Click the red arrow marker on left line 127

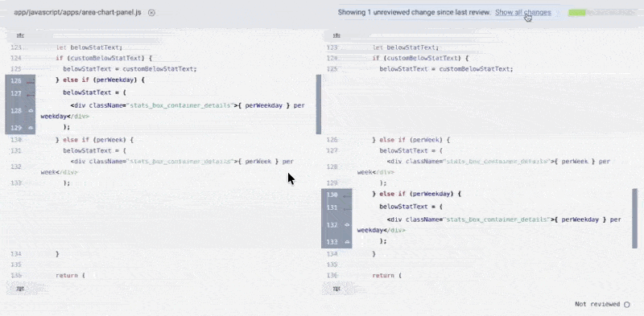pos(30,94)
